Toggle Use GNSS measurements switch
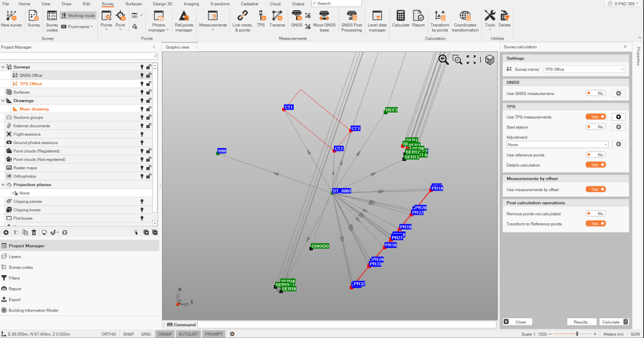This screenshot has height=338, width=644. point(595,93)
